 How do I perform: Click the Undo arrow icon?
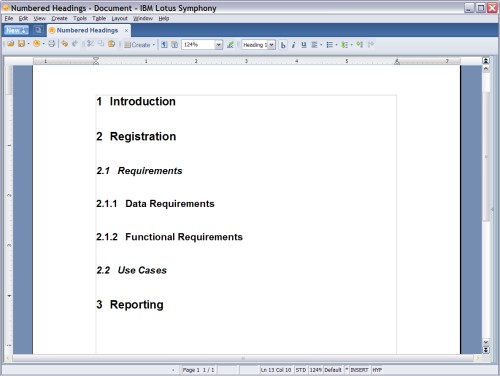point(65,44)
